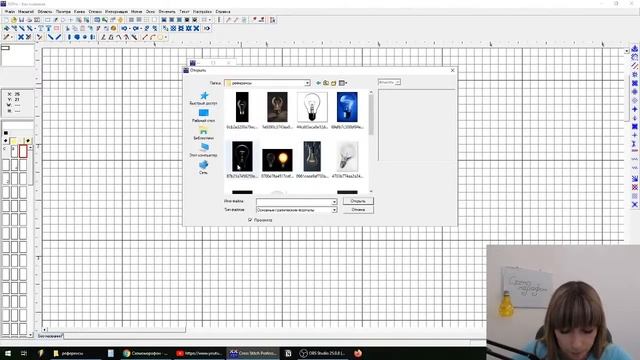Select the full cross stitch blue X tool

pos(20,37)
